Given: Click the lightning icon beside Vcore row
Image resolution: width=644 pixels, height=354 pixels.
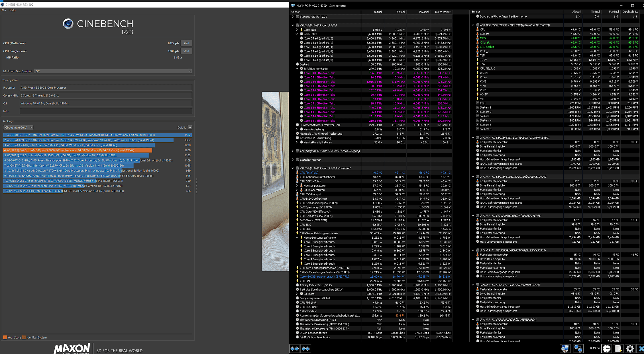Looking at the screenshot, I should click(x=478, y=77).
